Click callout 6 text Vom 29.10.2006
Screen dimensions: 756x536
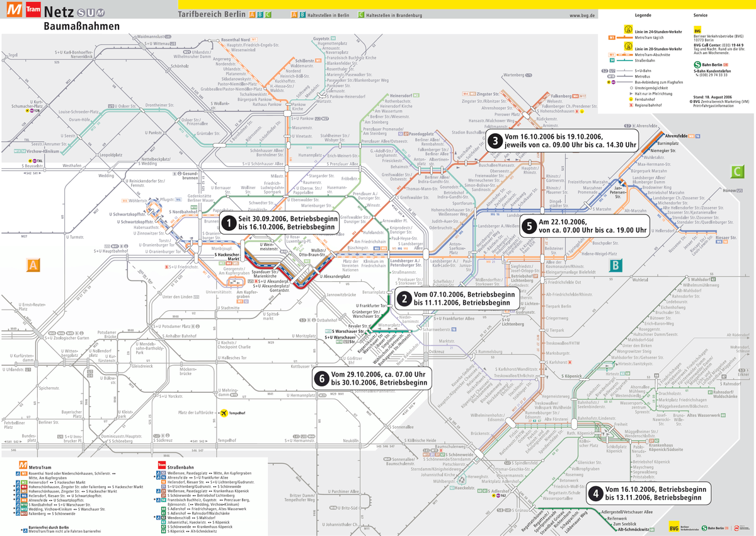(x=378, y=375)
